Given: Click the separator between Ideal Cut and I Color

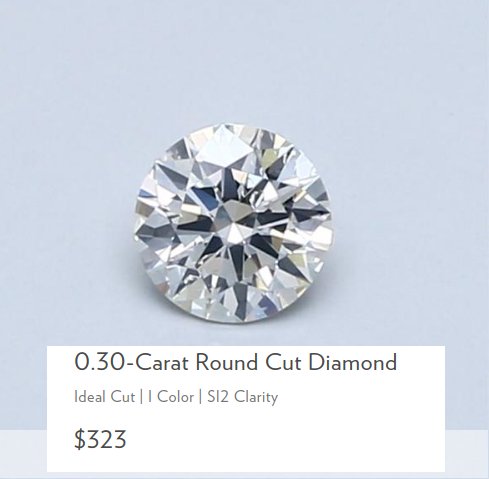Looking at the screenshot, I should 141,397.
